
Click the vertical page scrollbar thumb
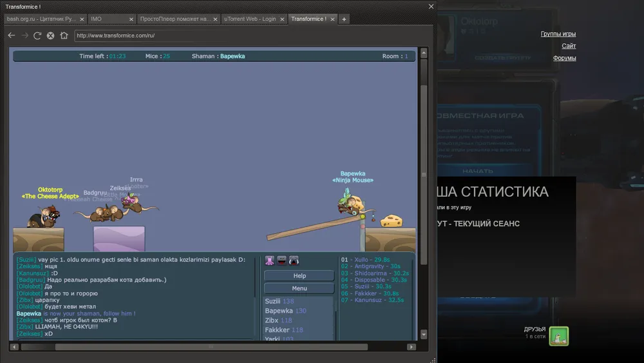[424, 175]
